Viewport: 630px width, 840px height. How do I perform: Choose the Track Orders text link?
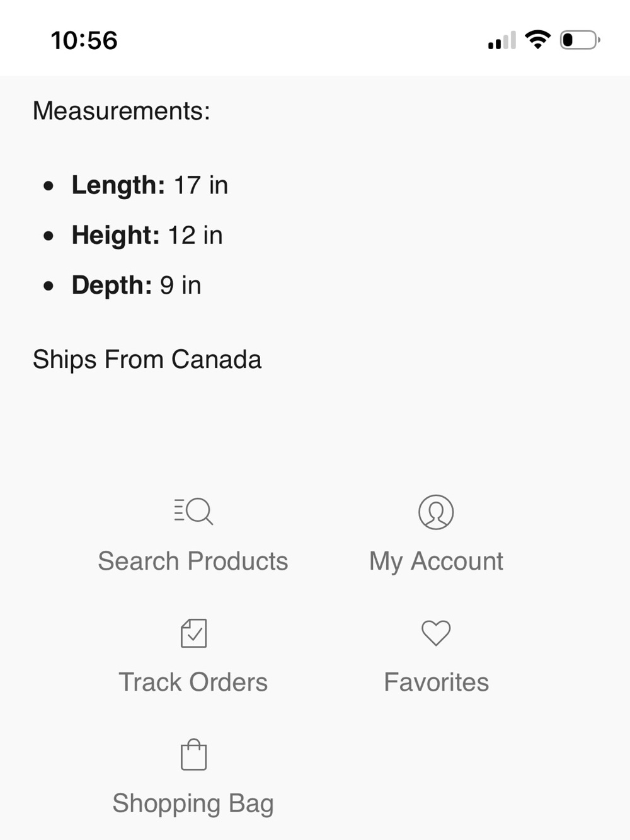193,682
